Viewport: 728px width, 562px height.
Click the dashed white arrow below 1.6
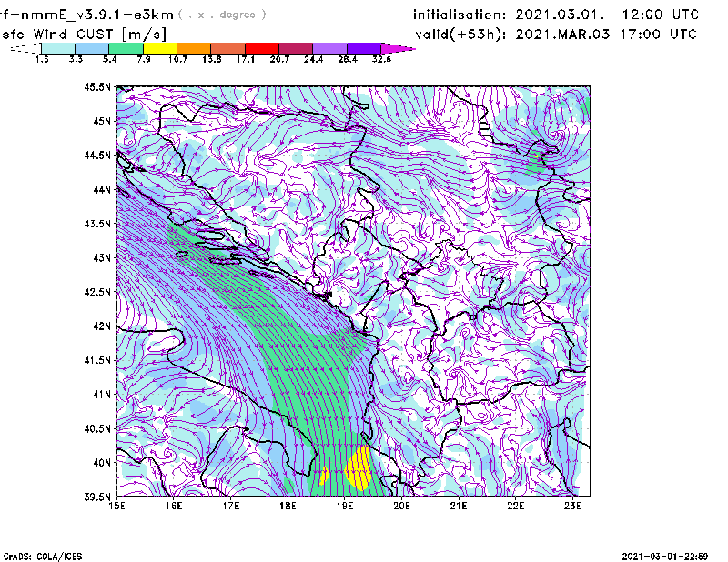tap(26, 48)
